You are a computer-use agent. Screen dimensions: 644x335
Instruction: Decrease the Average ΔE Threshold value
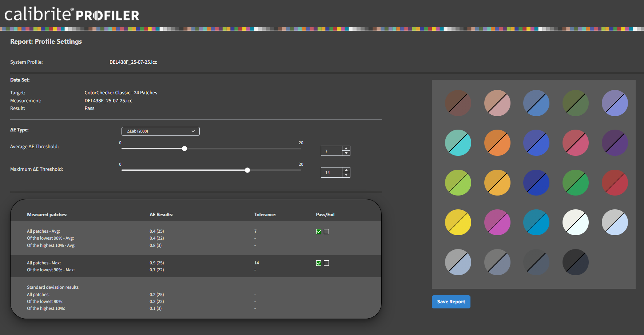pyautogui.click(x=346, y=153)
